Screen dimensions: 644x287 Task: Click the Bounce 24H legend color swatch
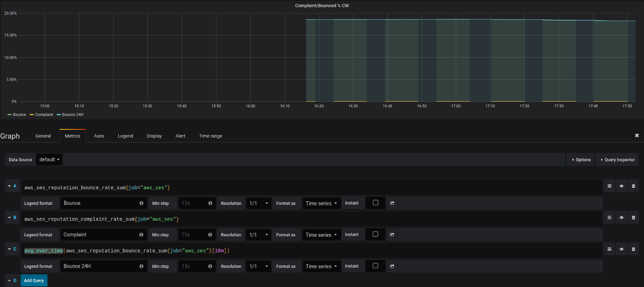click(x=58, y=114)
